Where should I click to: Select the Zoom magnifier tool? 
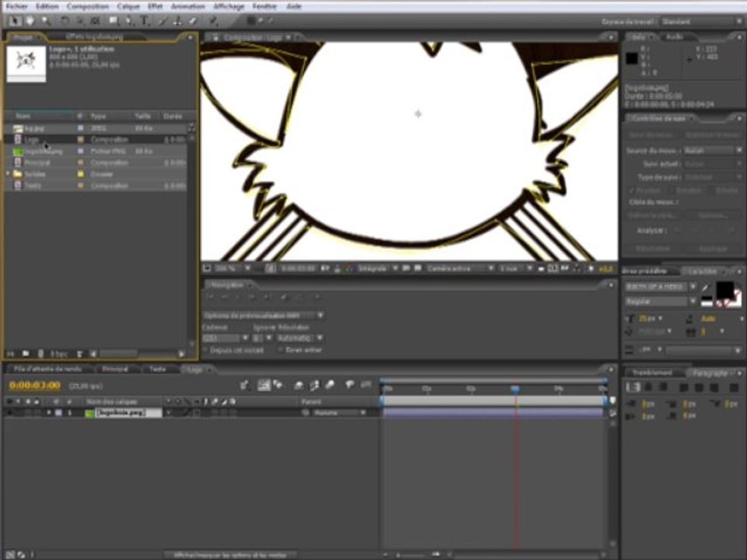click(46, 21)
